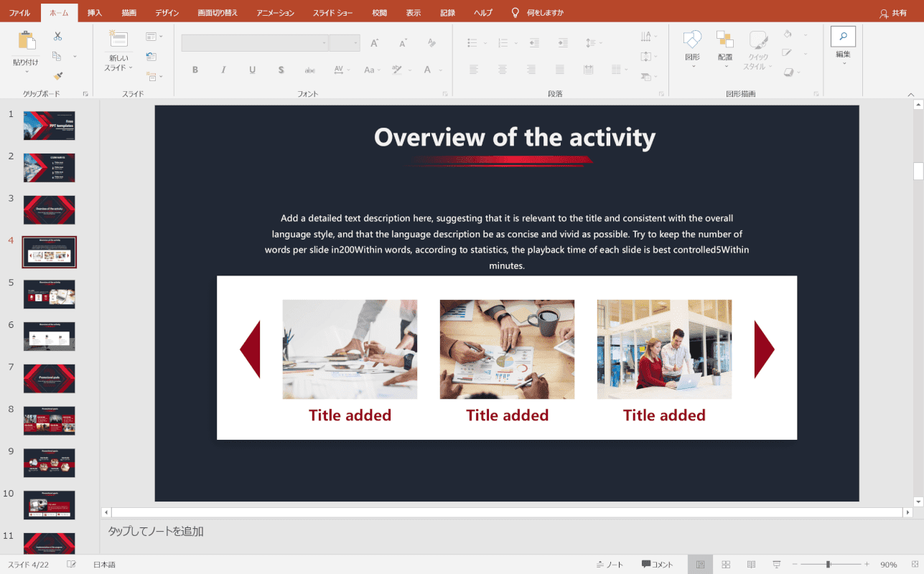The image size is (924, 574).
Task: Toggle text Shadow formatting
Action: tap(281, 70)
